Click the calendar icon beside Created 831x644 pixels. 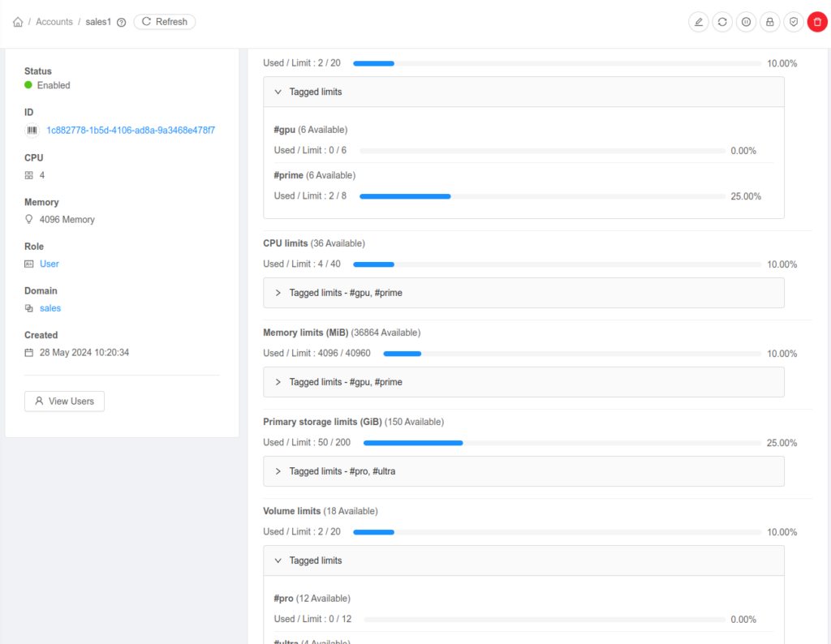point(29,353)
